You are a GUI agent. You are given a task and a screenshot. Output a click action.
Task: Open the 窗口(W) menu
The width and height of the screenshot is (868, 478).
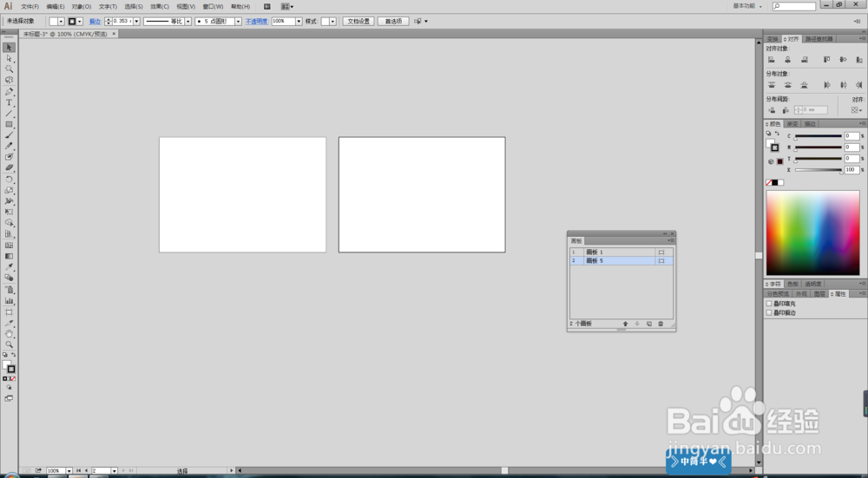pyautogui.click(x=214, y=7)
